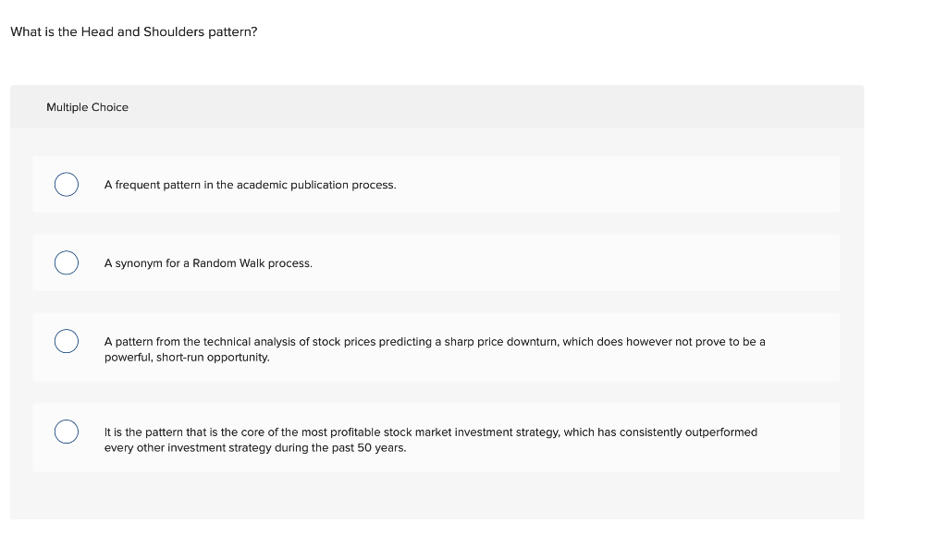Click the 'Multiple Choice' header label

[x=87, y=107]
